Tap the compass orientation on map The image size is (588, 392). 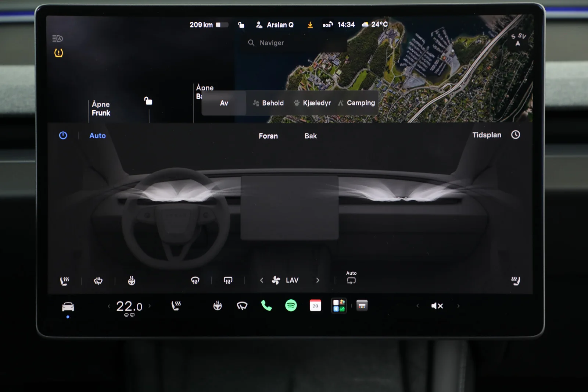coord(519,39)
